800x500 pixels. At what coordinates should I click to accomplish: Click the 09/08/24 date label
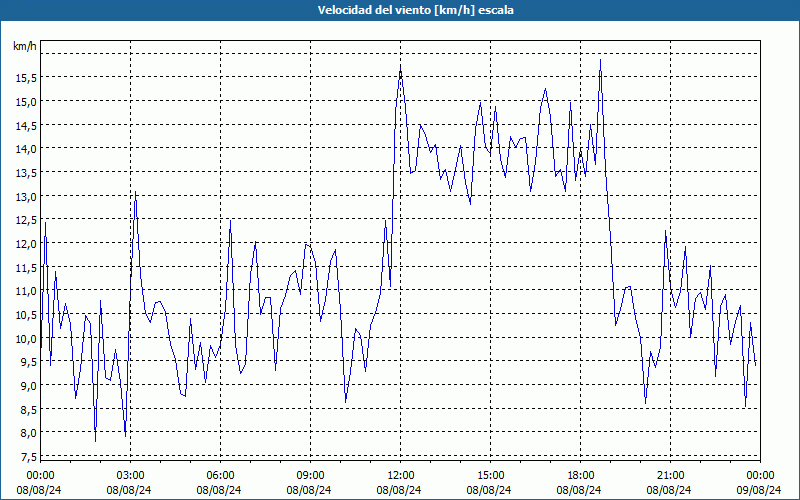(x=759, y=490)
